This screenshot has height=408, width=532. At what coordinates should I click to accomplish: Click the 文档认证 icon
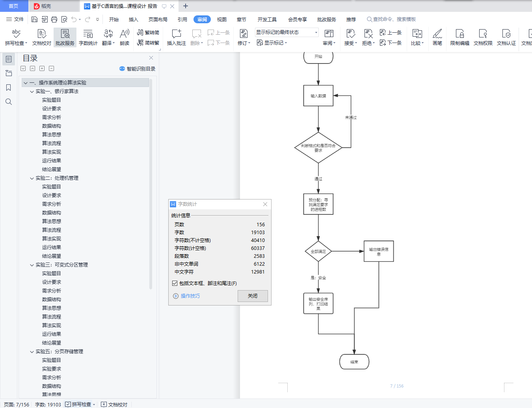click(x=506, y=34)
